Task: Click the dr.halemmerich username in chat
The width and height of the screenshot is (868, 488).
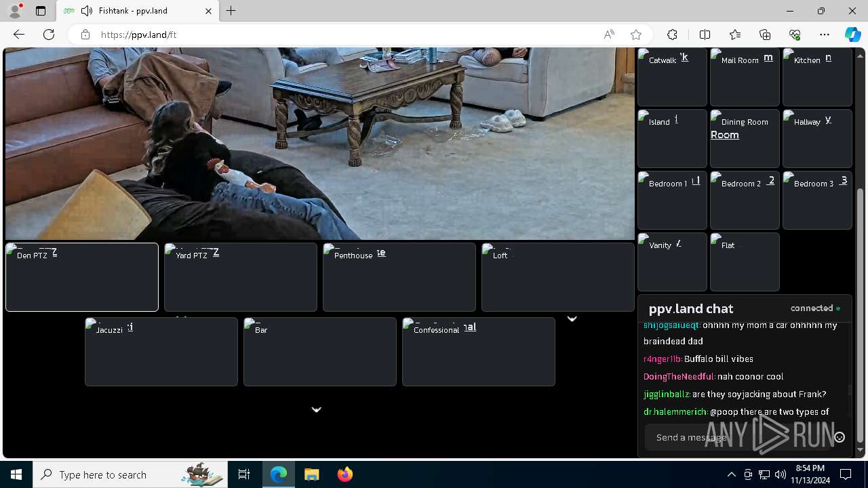Action: coord(675,411)
